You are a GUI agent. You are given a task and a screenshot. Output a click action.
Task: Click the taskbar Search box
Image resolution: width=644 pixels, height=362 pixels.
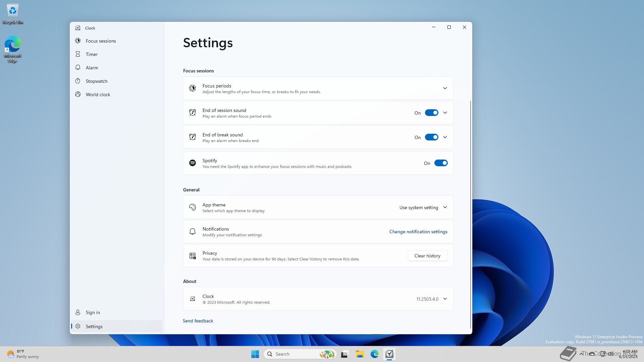[295, 354]
